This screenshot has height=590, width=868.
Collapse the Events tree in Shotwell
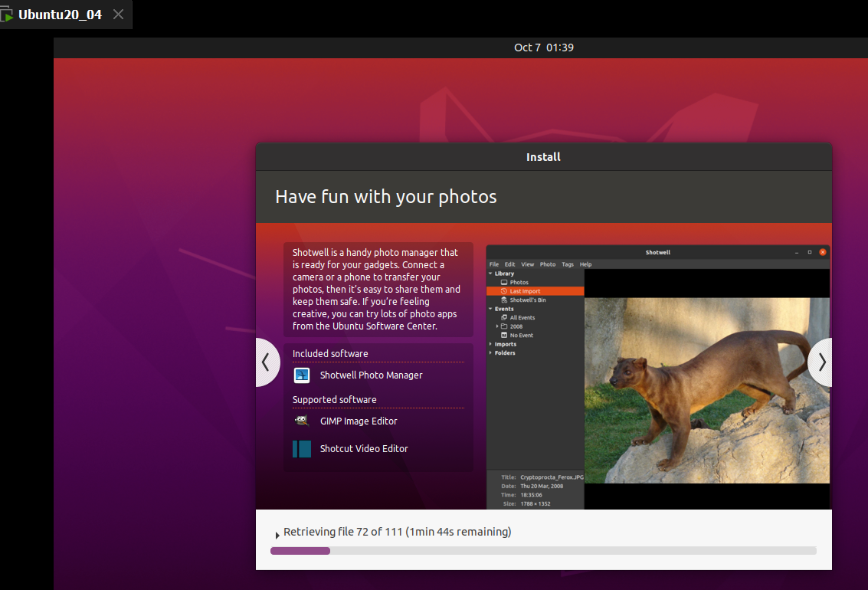pyautogui.click(x=490, y=309)
